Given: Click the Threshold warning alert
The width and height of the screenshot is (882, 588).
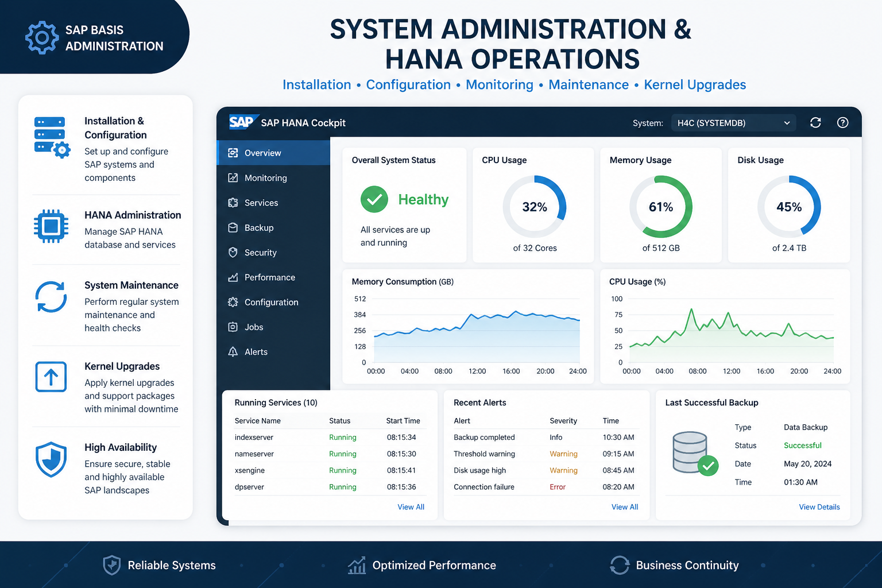Looking at the screenshot, I should tap(484, 454).
